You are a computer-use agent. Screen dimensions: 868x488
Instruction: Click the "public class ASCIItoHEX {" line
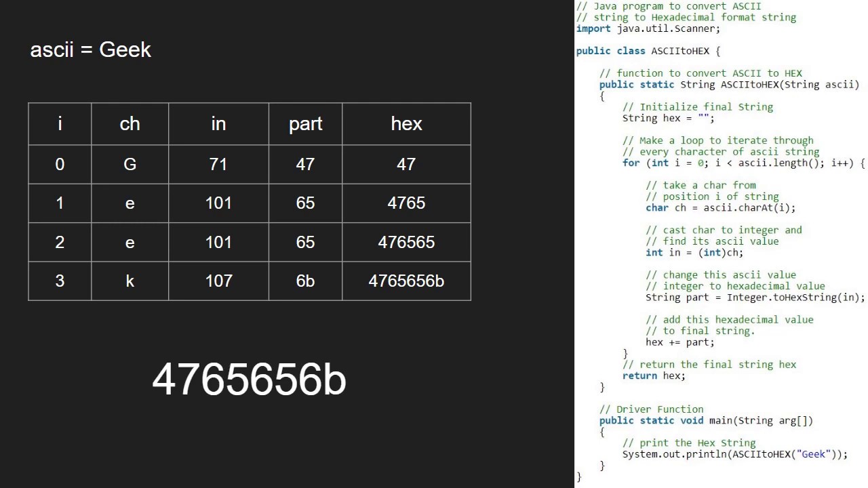(648, 51)
